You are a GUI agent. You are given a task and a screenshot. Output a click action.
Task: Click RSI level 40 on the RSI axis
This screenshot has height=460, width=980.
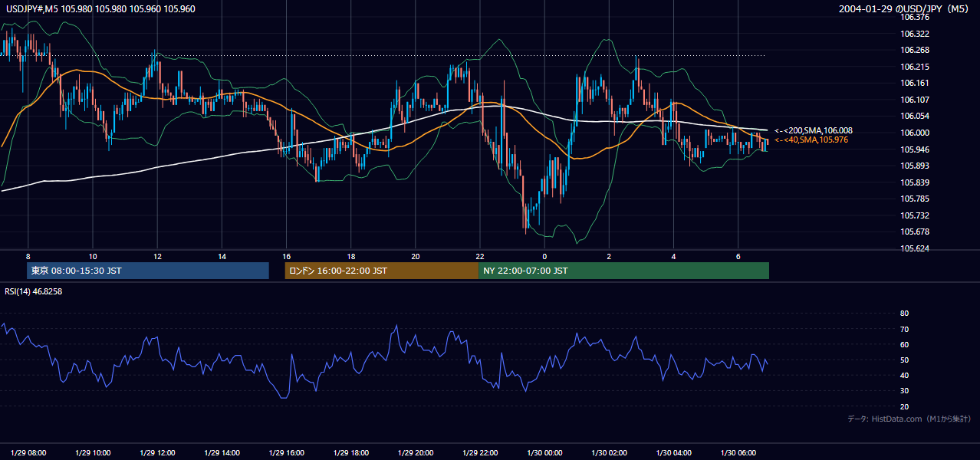(904, 375)
